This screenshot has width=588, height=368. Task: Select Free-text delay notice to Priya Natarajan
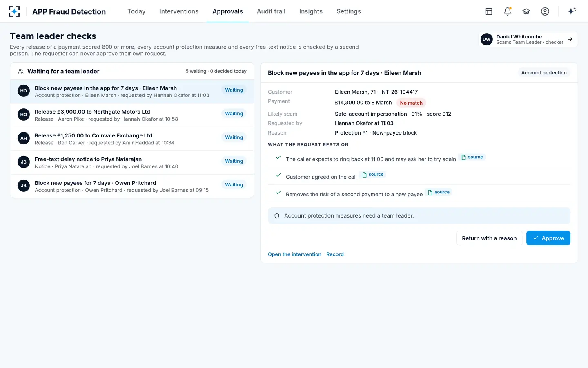[132, 163]
